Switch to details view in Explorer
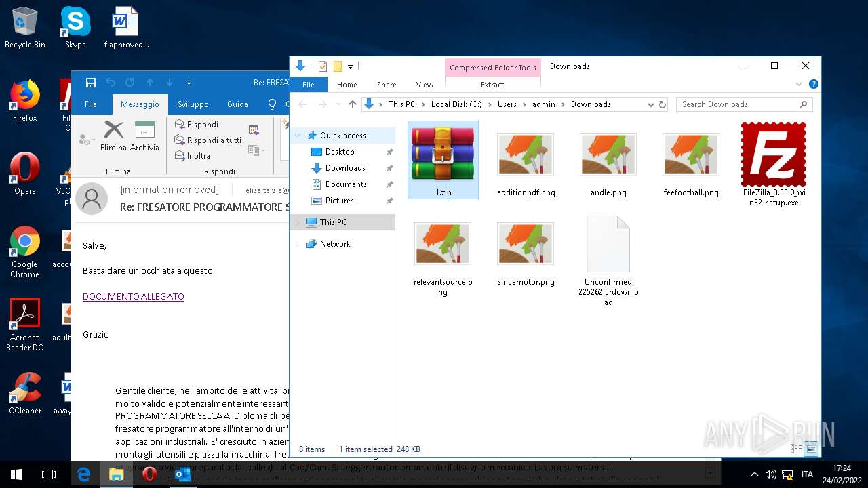Viewport: 868px width, 488px height. tap(797, 449)
